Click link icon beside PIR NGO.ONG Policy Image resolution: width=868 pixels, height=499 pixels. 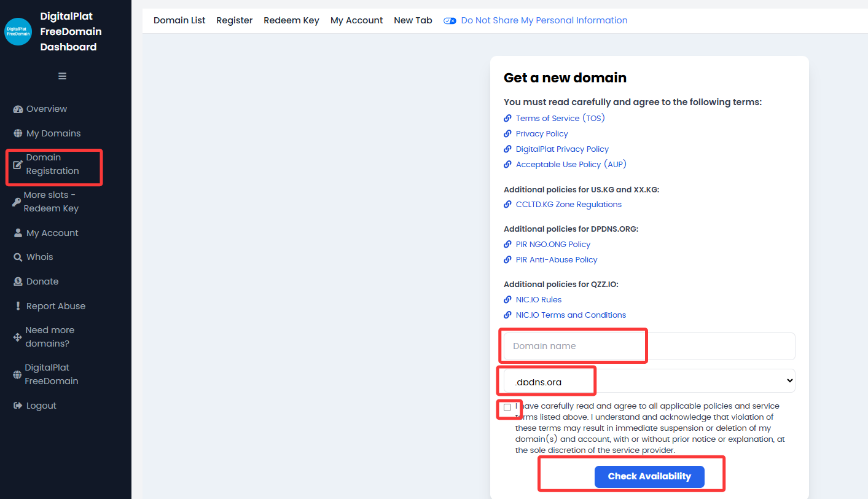coord(507,244)
